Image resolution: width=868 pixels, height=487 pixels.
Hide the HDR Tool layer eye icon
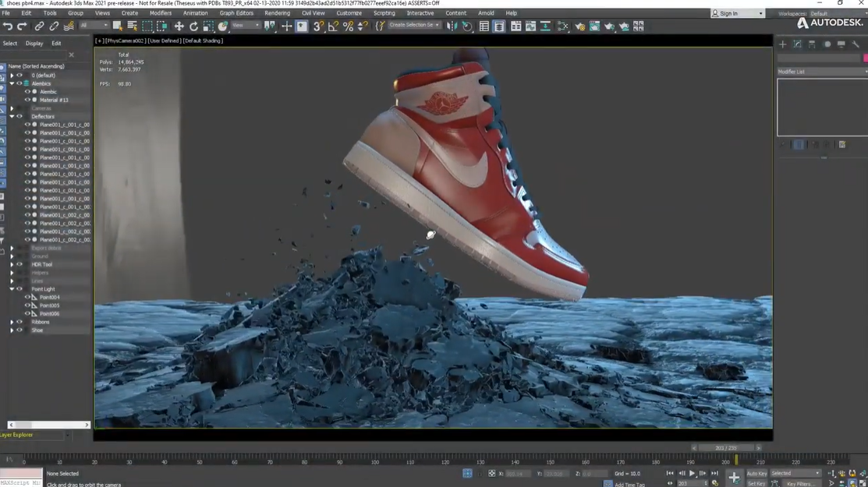click(19, 264)
